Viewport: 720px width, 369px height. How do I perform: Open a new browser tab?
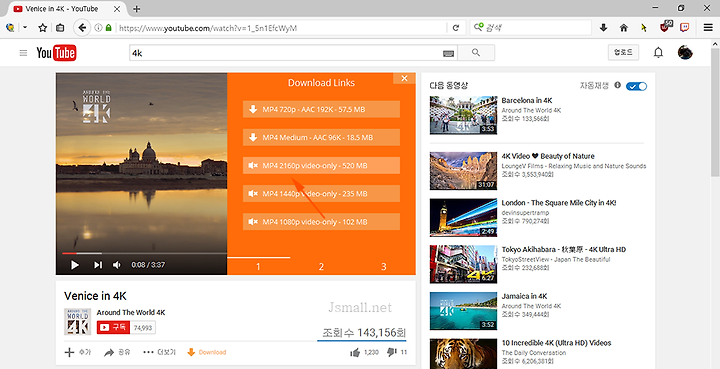(136, 9)
